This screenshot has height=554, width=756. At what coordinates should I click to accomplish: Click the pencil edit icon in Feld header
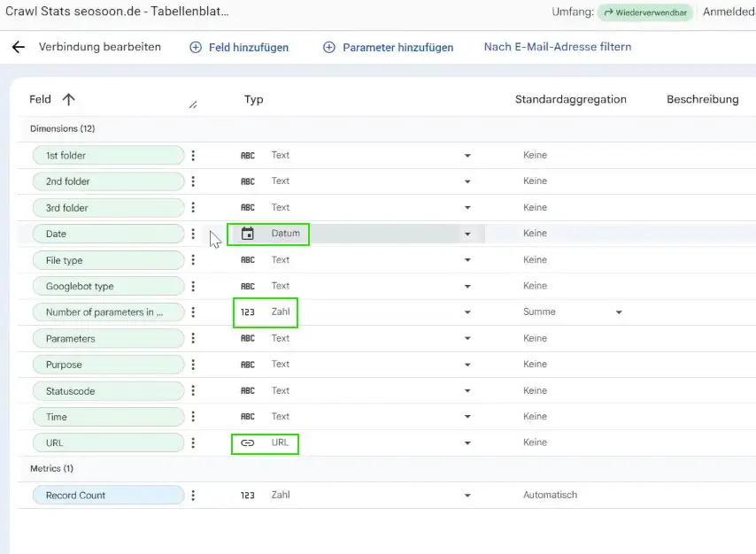click(x=193, y=104)
